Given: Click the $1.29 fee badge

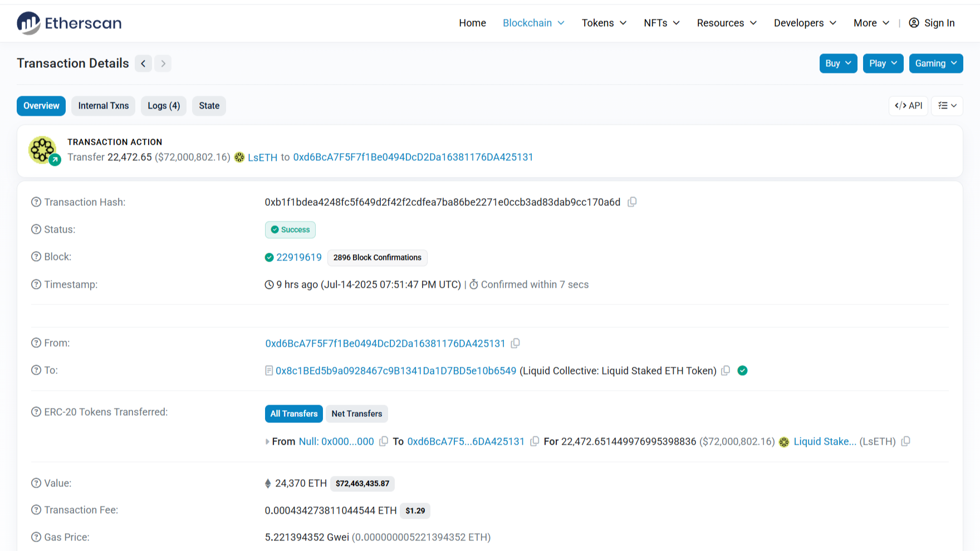Looking at the screenshot, I should 415,511.
